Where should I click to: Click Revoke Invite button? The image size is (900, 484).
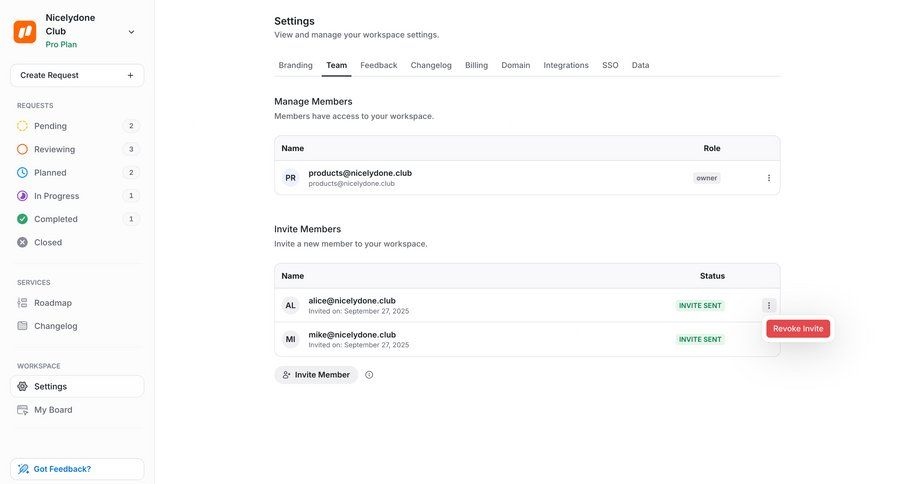(x=798, y=328)
